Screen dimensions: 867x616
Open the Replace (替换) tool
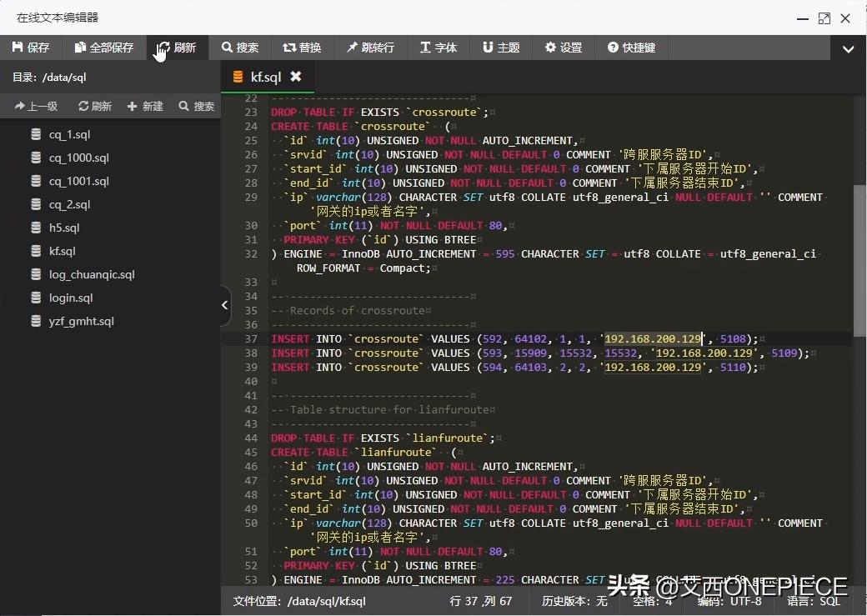[x=302, y=48]
